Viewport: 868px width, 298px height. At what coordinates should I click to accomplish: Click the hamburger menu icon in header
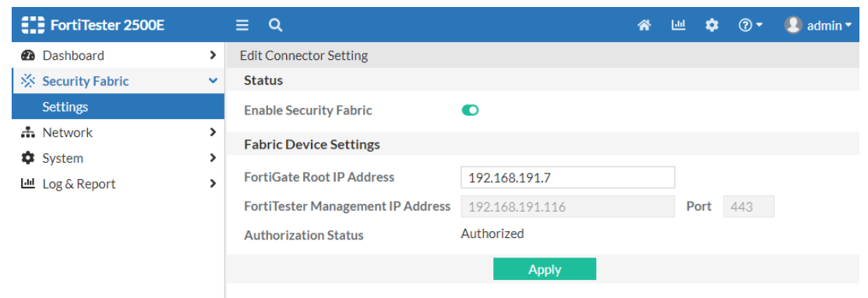(x=242, y=25)
